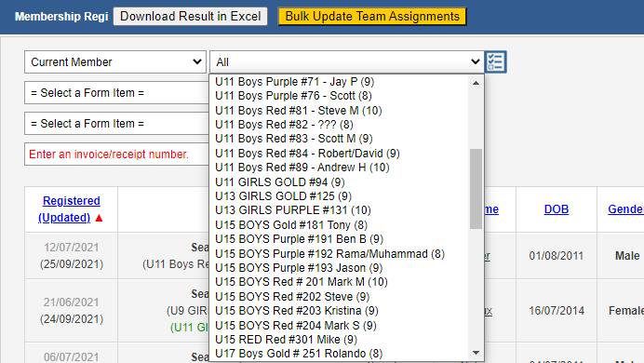
Task: Click the dropdown list scroll up arrow
Action: click(x=476, y=83)
